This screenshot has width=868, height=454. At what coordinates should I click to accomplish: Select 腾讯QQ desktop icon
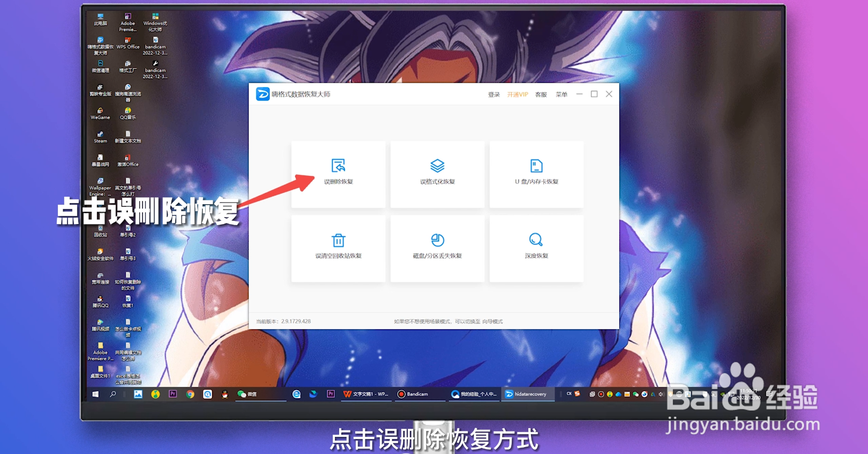point(100,302)
